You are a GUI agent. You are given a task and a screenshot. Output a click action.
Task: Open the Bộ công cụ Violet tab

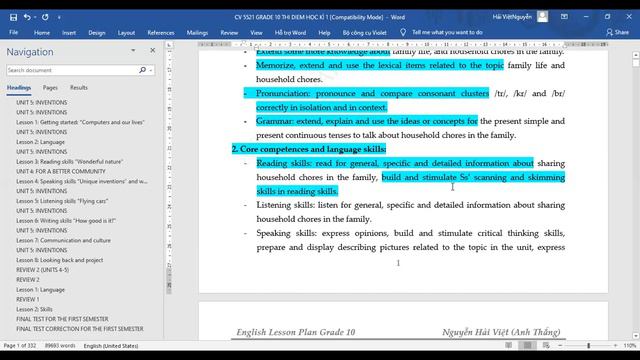[x=364, y=33]
